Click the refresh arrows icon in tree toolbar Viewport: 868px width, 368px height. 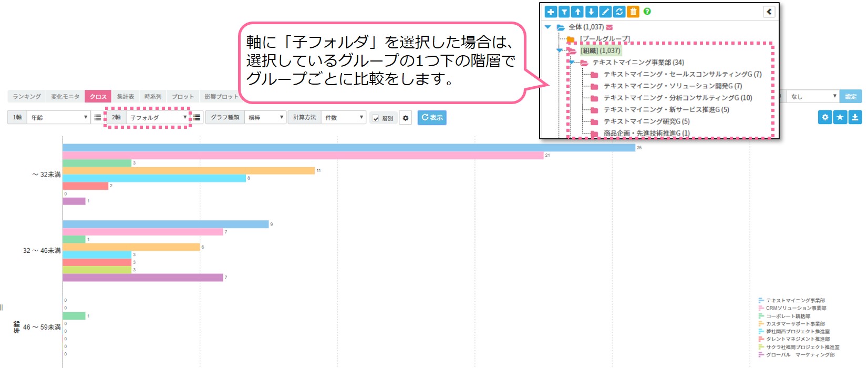[619, 12]
